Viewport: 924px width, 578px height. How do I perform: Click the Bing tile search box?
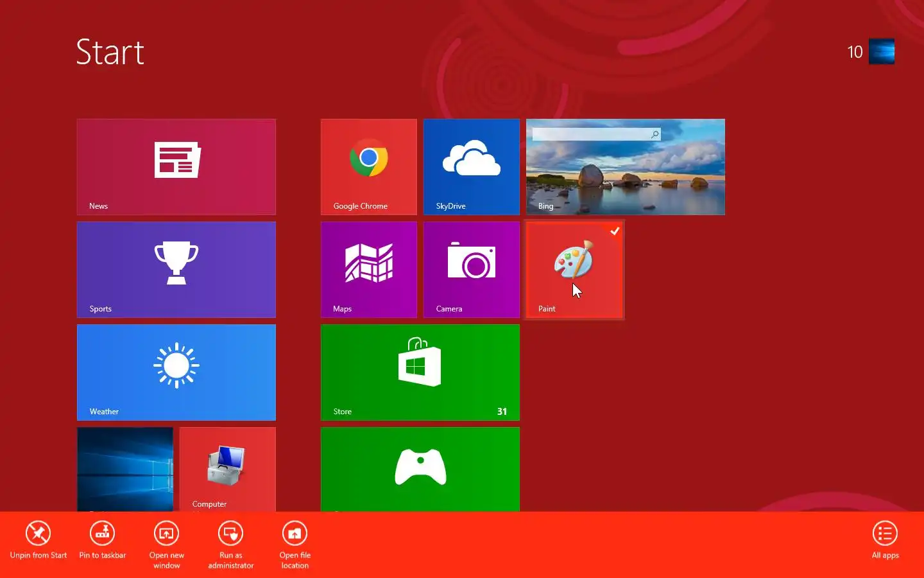[x=596, y=134]
